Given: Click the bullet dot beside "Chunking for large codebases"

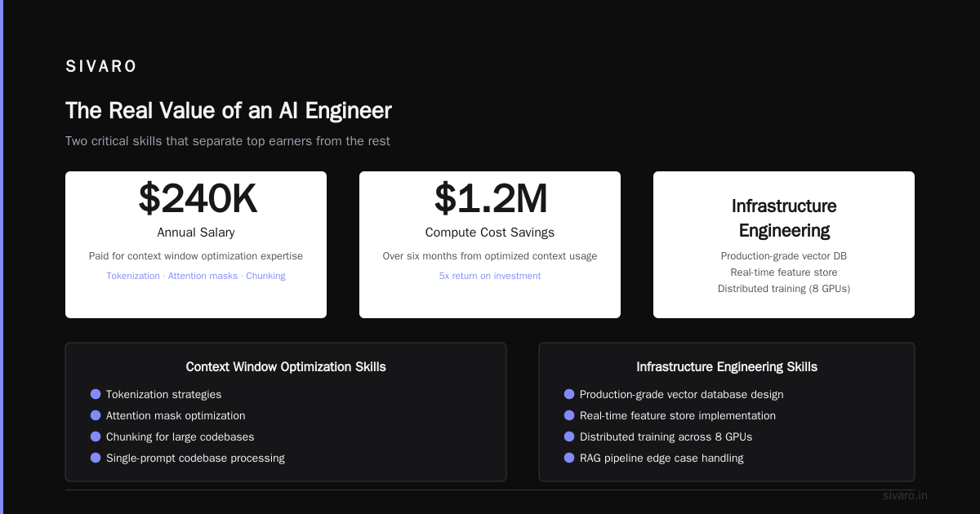Looking at the screenshot, I should click(x=96, y=436).
